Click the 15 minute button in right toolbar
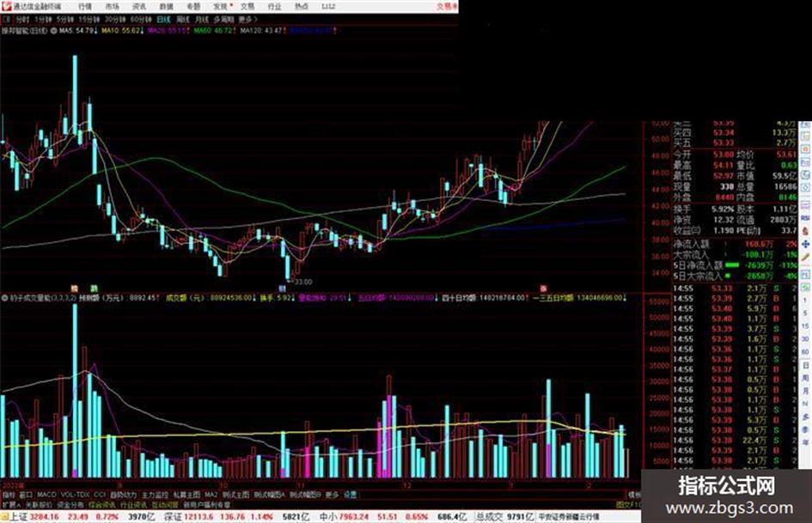Screen dimensions: 812x523 pos(805,326)
